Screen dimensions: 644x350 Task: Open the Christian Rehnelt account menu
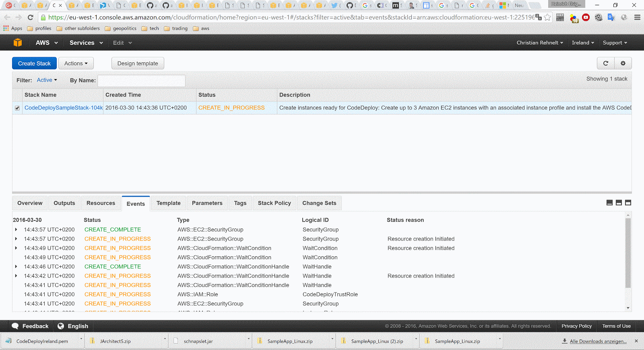click(x=540, y=43)
